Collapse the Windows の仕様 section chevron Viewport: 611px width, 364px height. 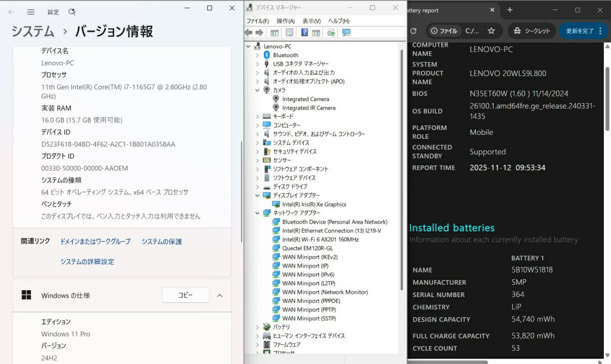coord(219,296)
